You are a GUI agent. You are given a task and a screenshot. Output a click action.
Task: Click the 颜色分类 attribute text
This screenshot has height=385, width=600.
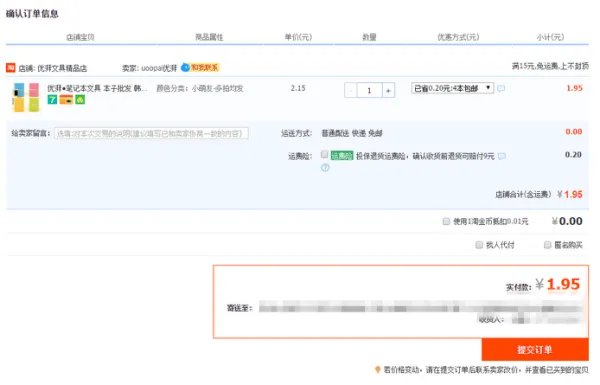(200, 88)
